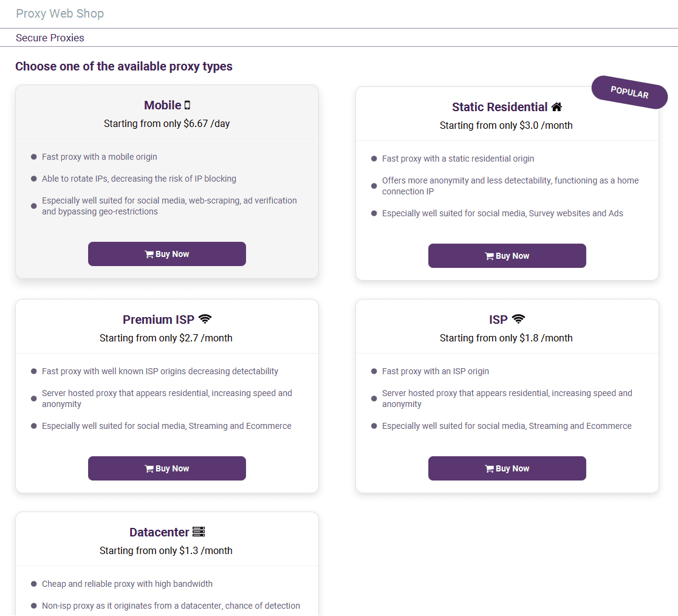Image resolution: width=678 pixels, height=616 pixels.
Task: Click the house icon beside Static Residential
Action: [557, 107]
